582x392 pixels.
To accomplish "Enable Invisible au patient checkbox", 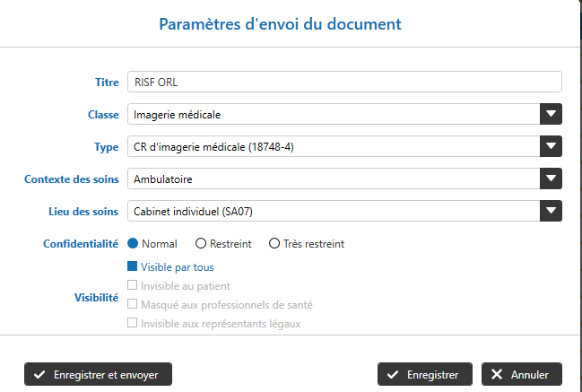I will pos(133,285).
